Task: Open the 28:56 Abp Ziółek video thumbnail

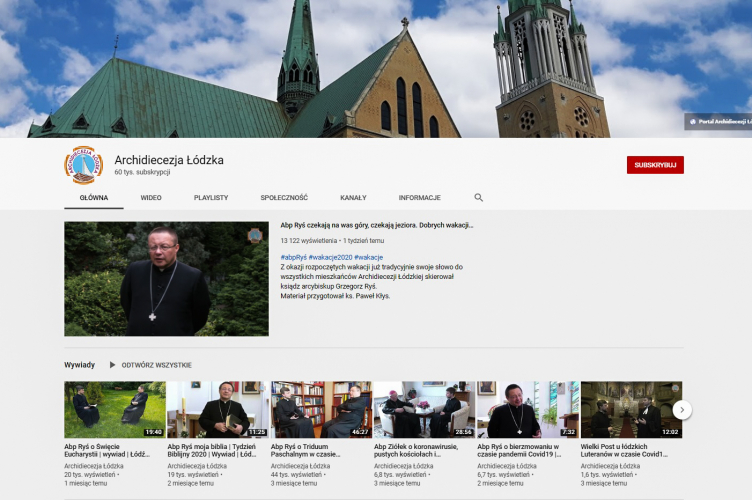Action: pyautogui.click(x=424, y=409)
